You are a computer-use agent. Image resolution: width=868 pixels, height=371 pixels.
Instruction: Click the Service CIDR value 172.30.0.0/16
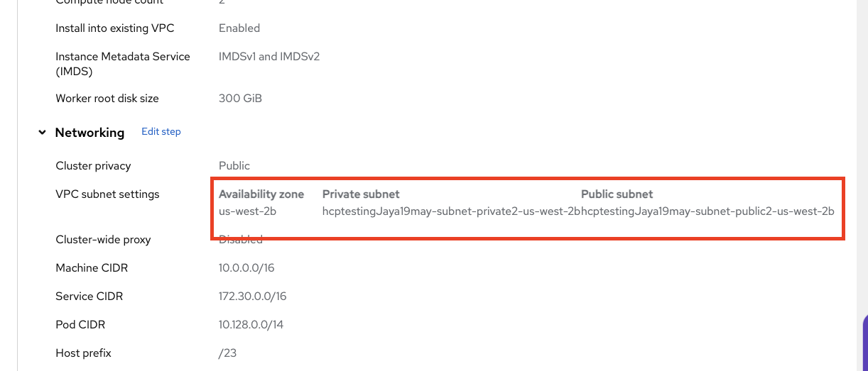click(252, 297)
